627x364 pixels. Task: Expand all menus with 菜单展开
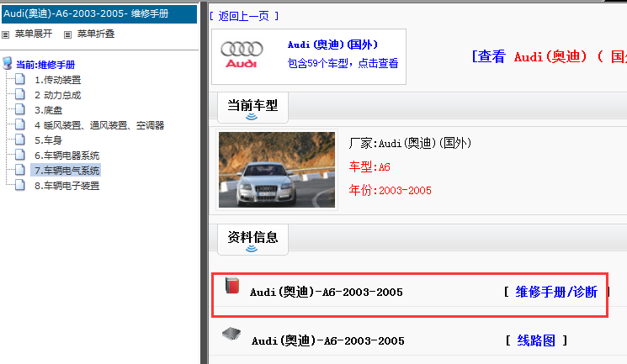pos(34,34)
